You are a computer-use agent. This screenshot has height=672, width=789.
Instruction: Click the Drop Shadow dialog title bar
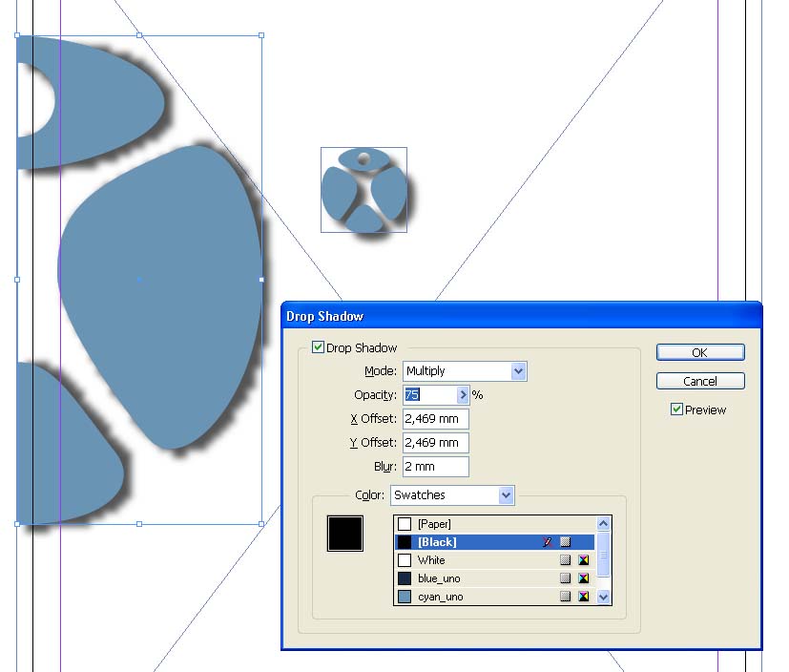point(521,316)
